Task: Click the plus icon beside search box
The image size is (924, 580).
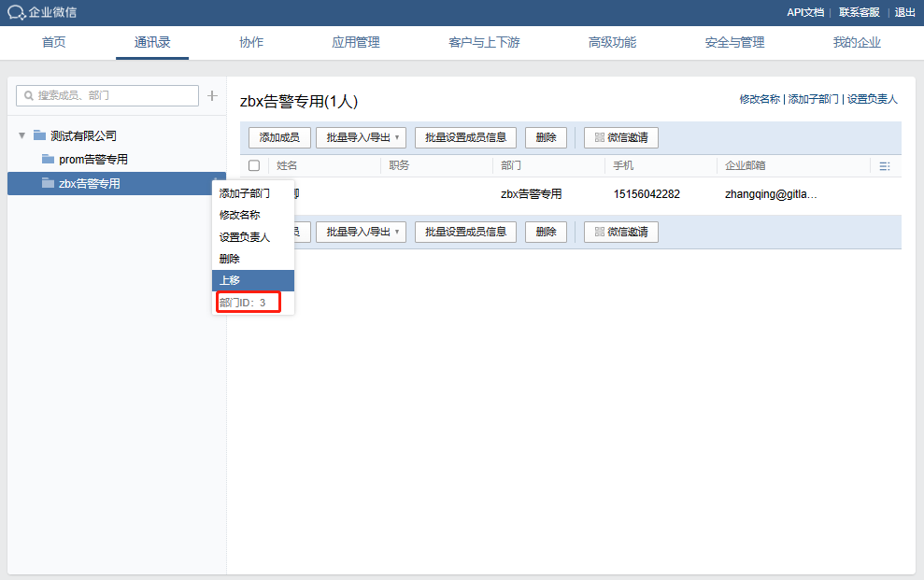Action: (212, 95)
